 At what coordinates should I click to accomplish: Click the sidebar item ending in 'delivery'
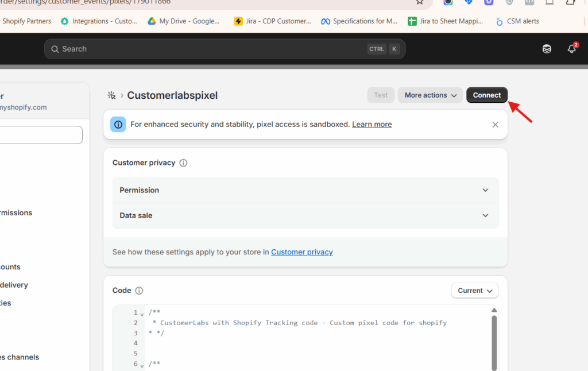14,285
